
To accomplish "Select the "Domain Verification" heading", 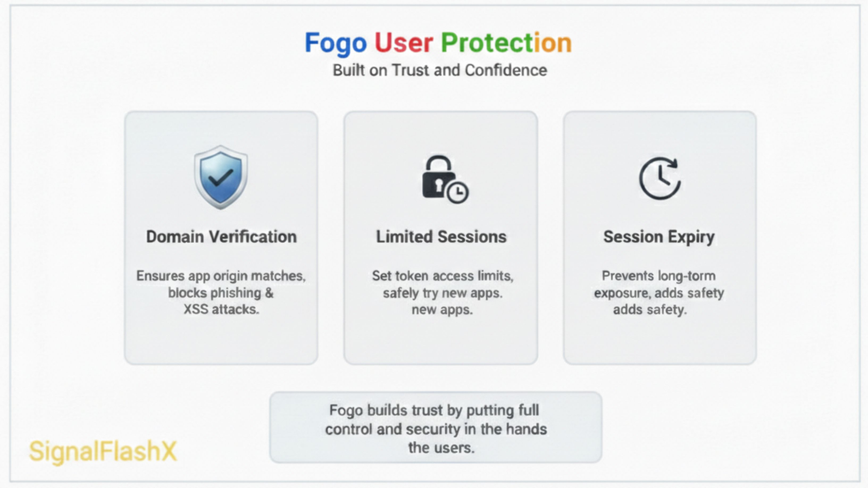I will (x=221, y=237).
